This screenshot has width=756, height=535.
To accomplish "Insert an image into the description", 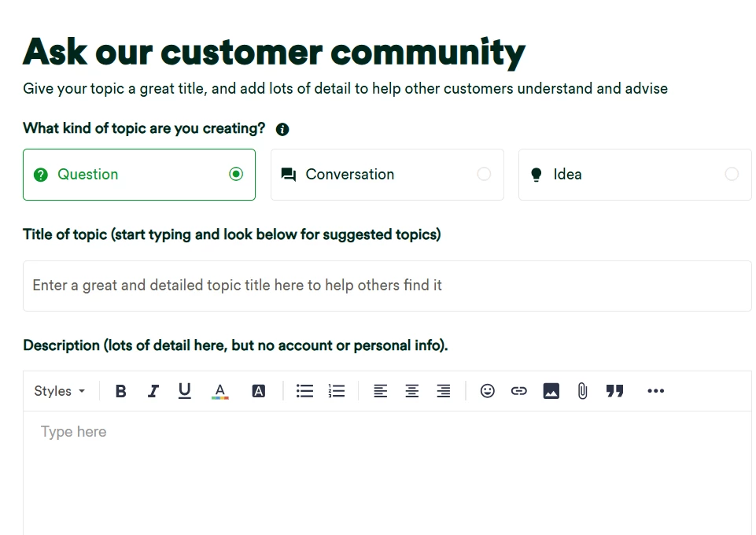I will click(551, 391).
